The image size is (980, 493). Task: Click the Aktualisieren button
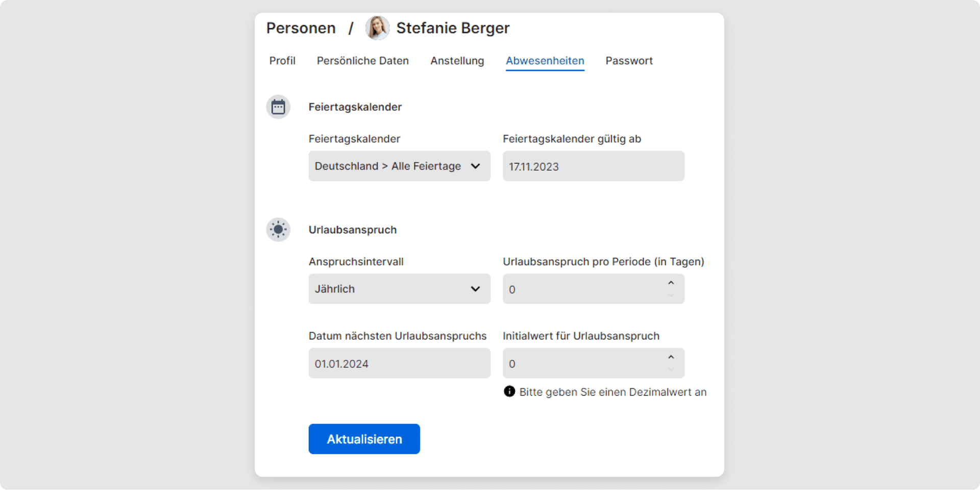364,438
